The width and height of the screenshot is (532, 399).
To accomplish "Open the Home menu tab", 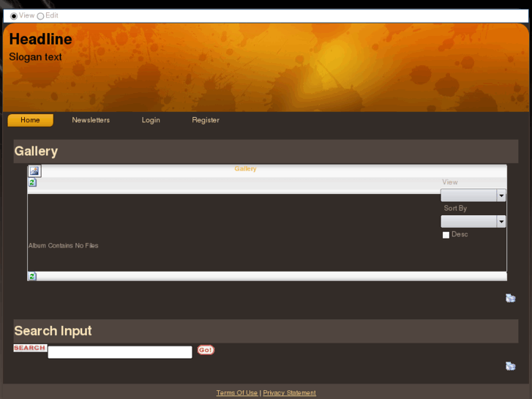I will pos(30,120).
